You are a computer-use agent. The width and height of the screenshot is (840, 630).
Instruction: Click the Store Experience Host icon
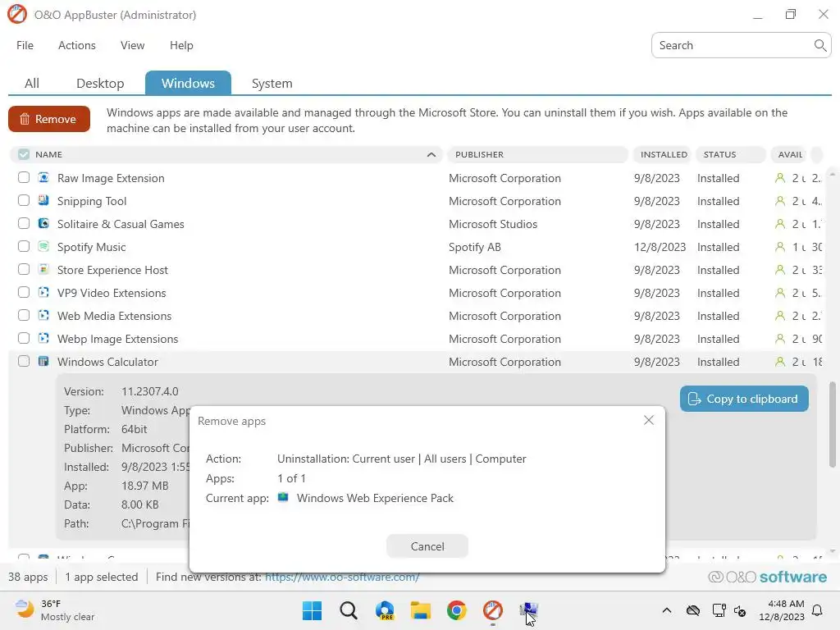pos(43,269)
